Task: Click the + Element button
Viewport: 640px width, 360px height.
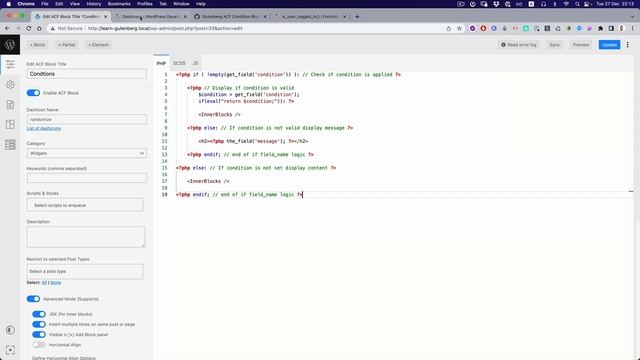Action: click(x=98, y=44)
